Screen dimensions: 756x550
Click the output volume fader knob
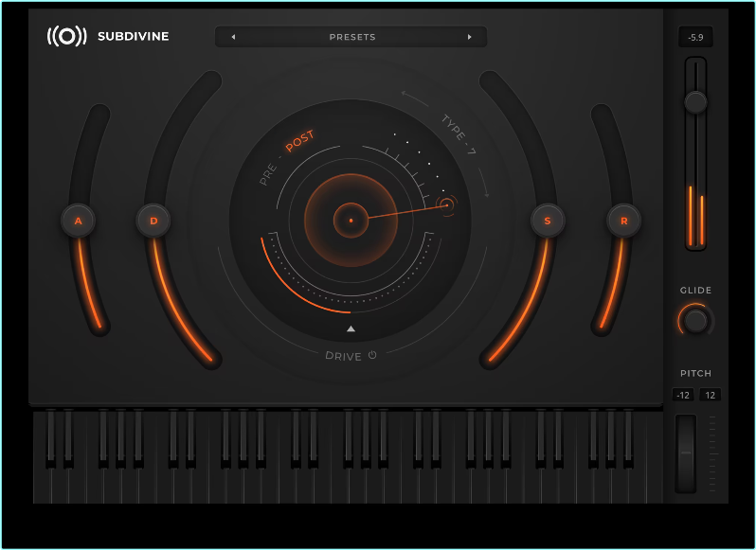695,101
